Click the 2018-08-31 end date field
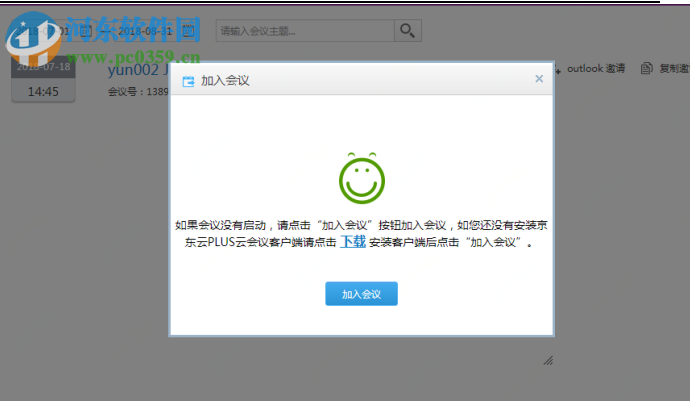This screenshot has height=401, width=690. tap(145, 31)
